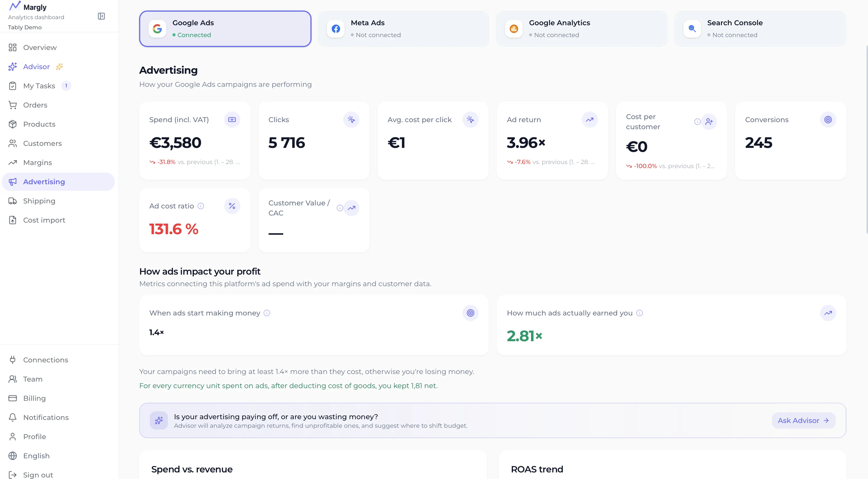This screenshot has width=868, height=479.
Task: Open Shipping in the sidebar
Action: [58, 201]
